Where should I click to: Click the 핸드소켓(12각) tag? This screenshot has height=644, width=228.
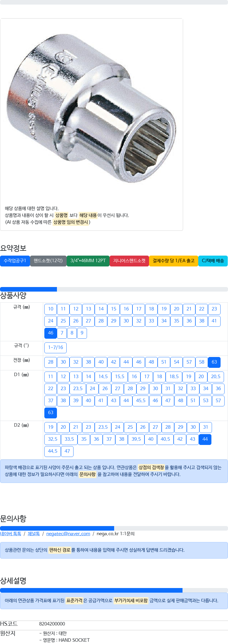point(48,261)
